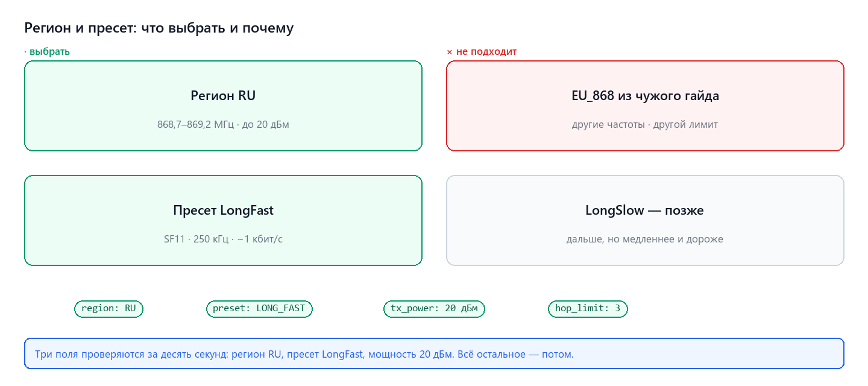
Task: Click "другие частоты · другой лимит" text
Action: click(x=645, y=125)
